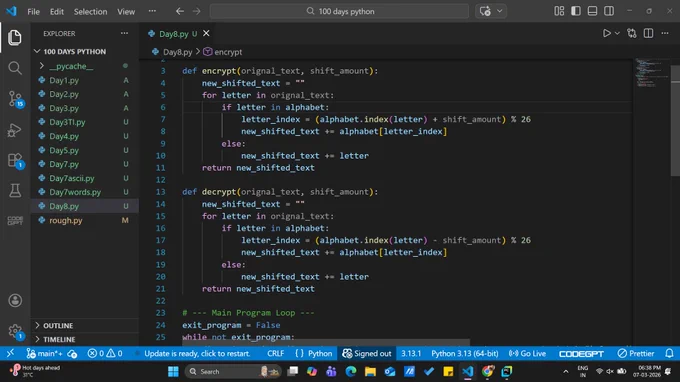This screenshot has width=680, height=382.
Task: Select the Python 3.13 (64-bit) interpreter
Action: pos(464,353)
